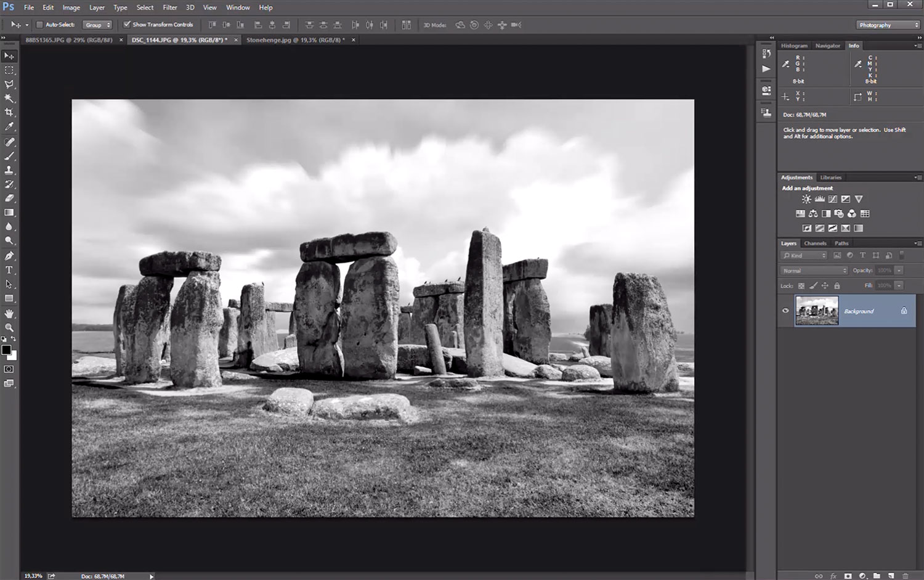
Task: Uncheck Show Transform Controls
Action: tap(127, 25)
